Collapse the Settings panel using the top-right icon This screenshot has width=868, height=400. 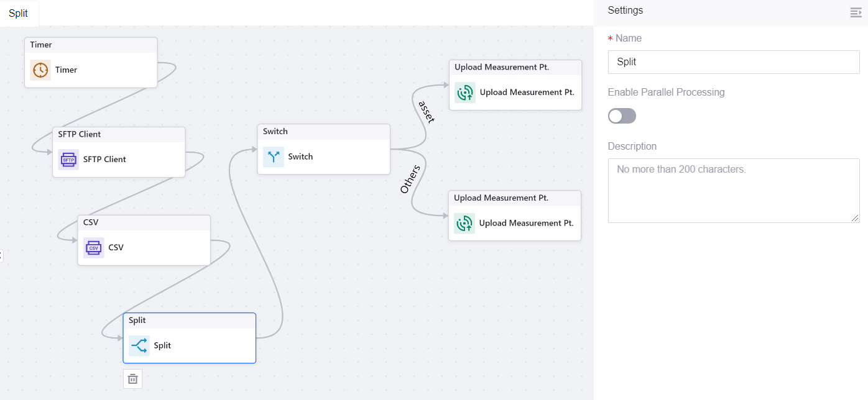click(856, 13)
